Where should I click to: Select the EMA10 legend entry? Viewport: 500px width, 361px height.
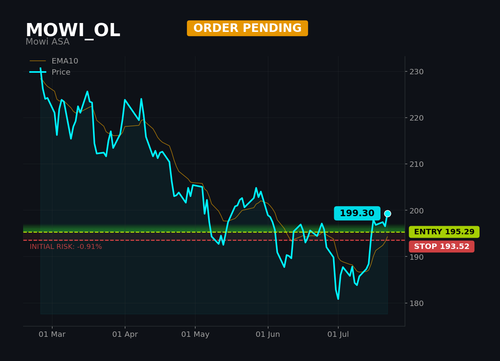(x=54, y=61)
